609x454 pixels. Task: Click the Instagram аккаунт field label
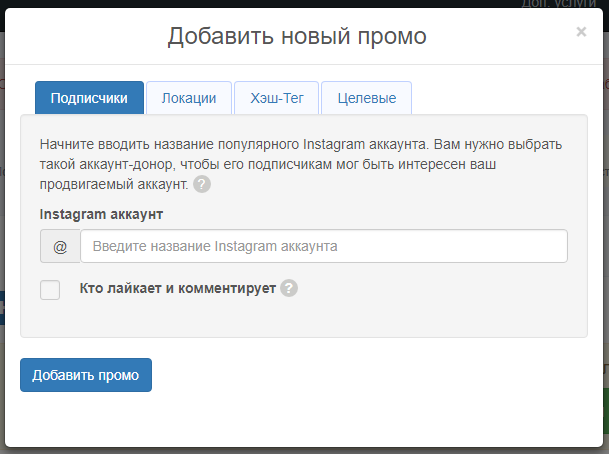pos(101,214)
